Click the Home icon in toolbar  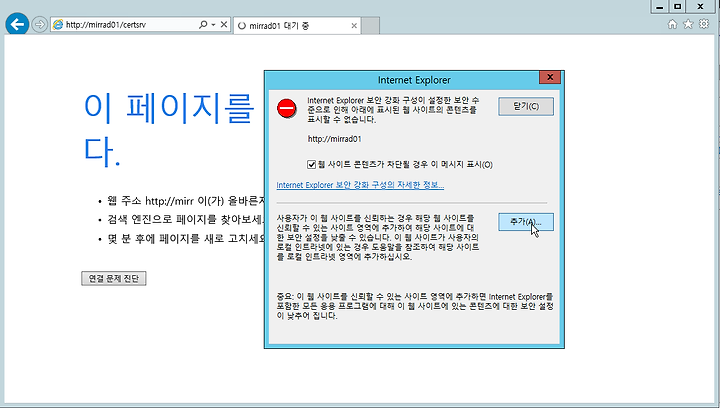[672, 24]
